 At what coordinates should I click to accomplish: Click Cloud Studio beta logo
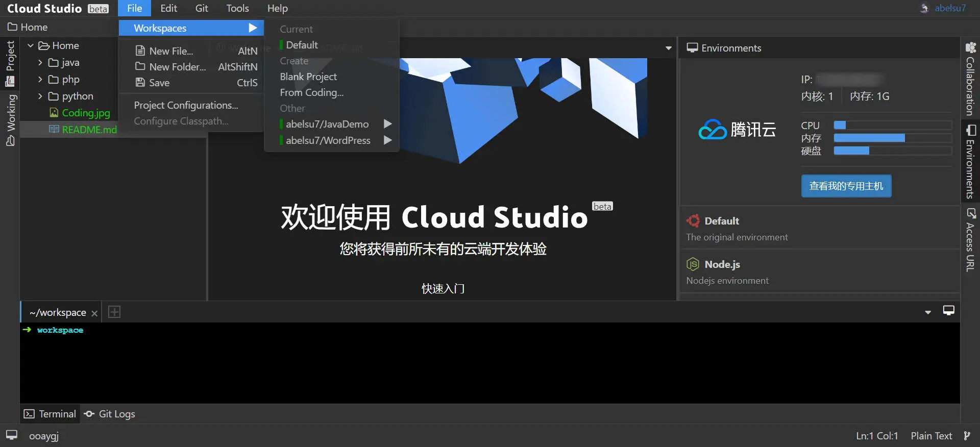click(58, 8)
